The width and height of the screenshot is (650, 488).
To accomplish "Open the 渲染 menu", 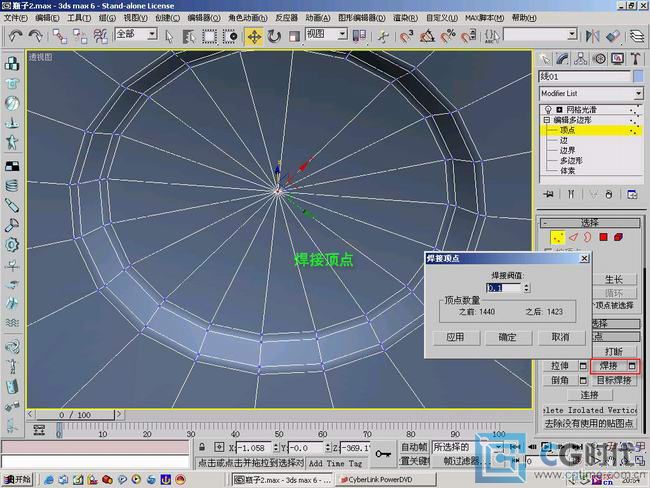I will pos(405,18).
